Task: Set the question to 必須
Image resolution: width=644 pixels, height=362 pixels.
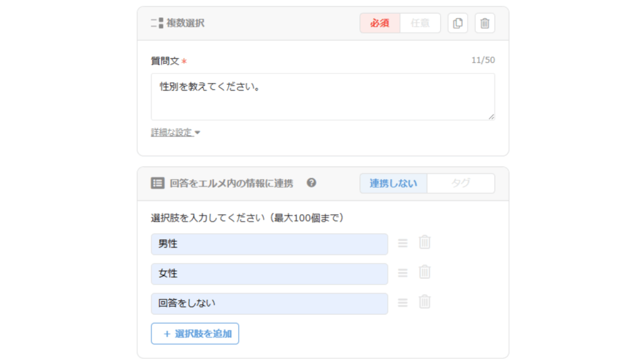Action: pos(380,23)
